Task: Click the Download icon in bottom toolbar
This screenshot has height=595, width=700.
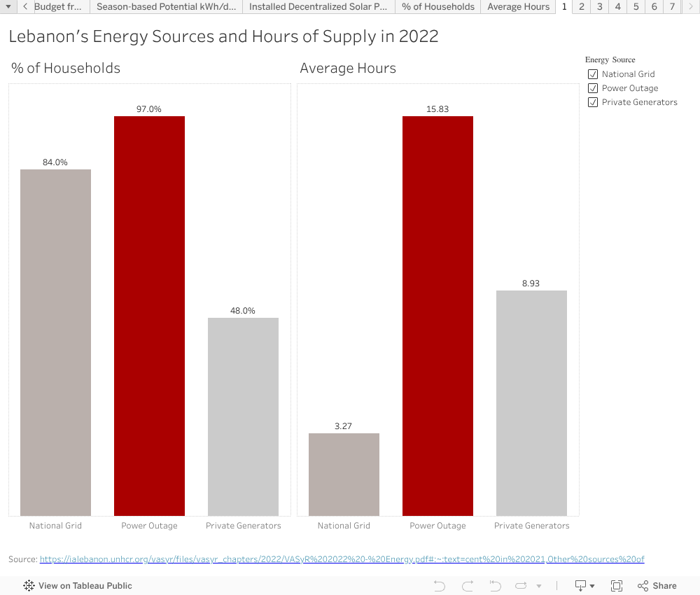Action: pos(581,586)
